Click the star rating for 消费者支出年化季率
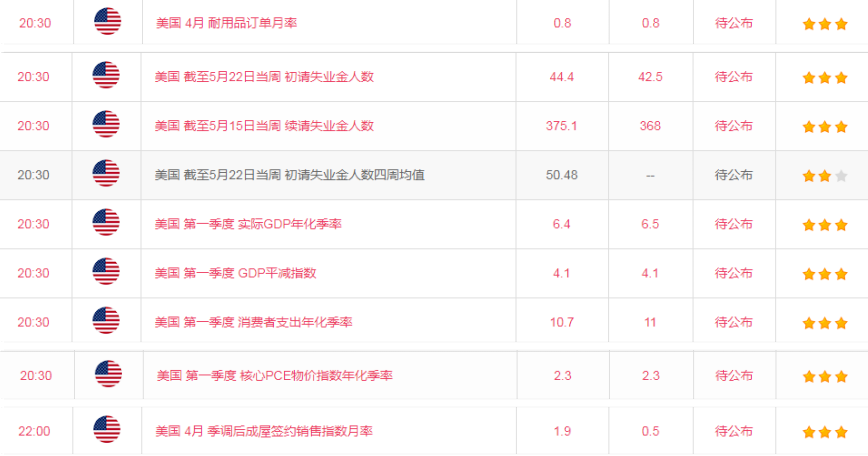This screenshot has width=868, height=456. coord(824,322)
